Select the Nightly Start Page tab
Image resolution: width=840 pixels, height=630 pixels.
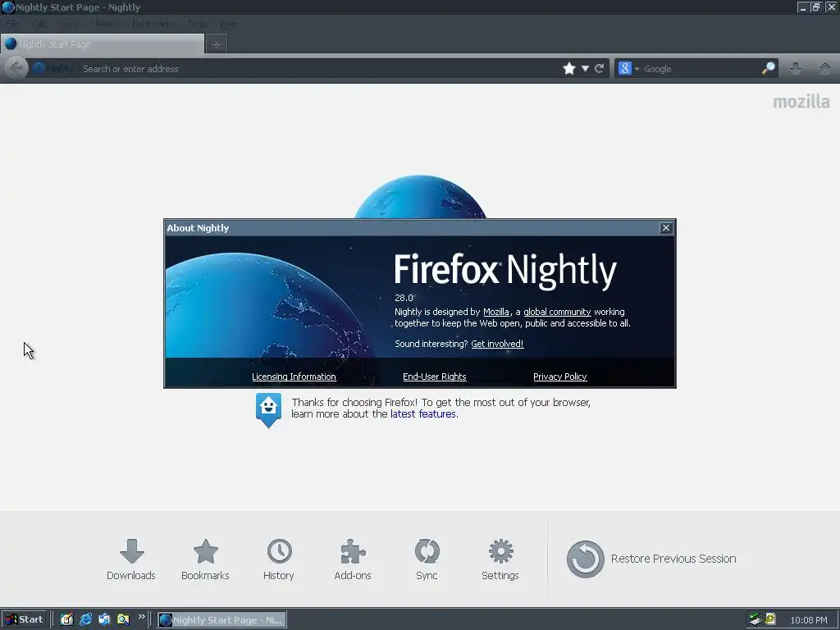coord(103,44)
